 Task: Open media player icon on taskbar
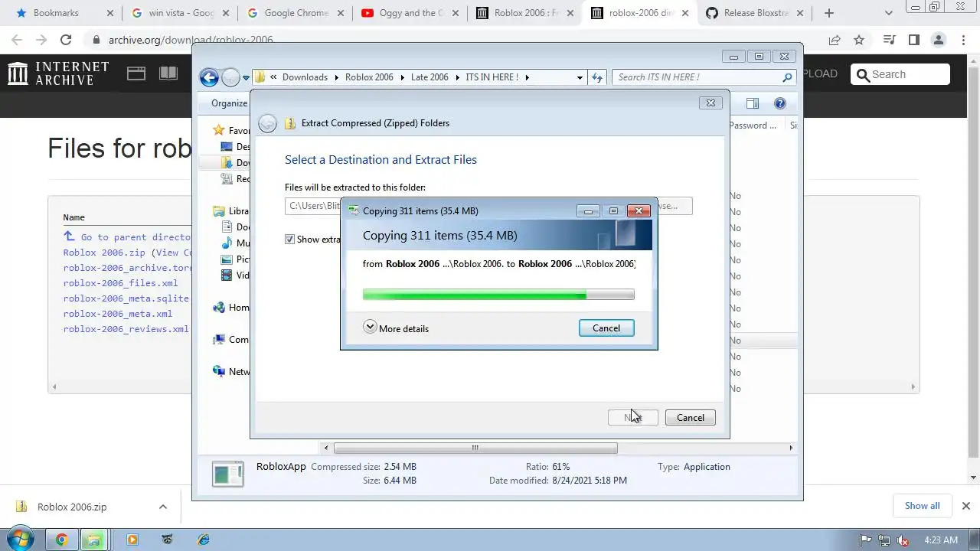(132, 540)
